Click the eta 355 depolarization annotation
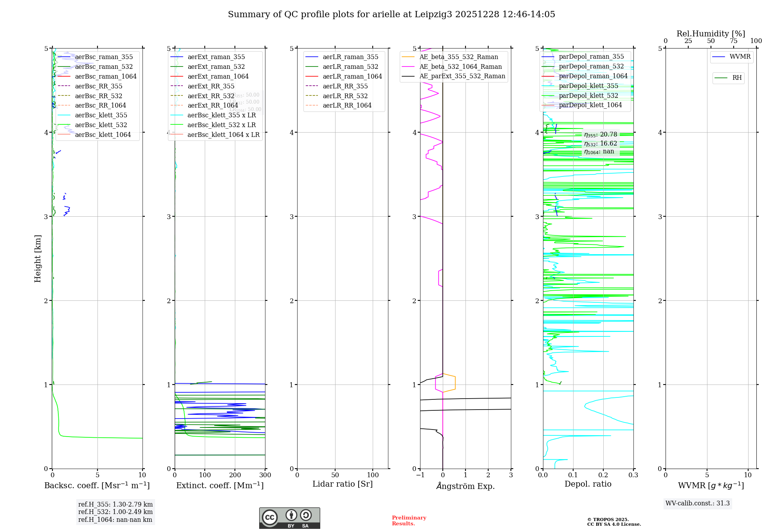The height and width of the screenshot is (532, 783). click(x=600, y=135)
